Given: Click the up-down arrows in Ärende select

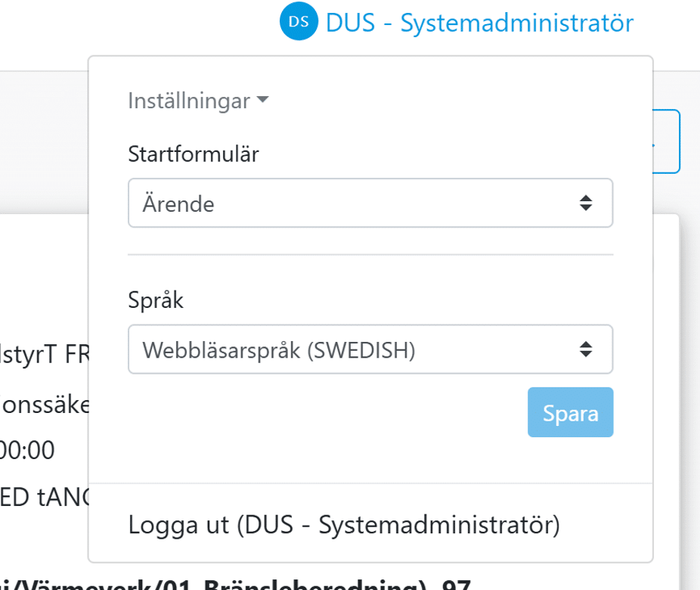Looking at the screenshot, I should click(x=585, y=203).
